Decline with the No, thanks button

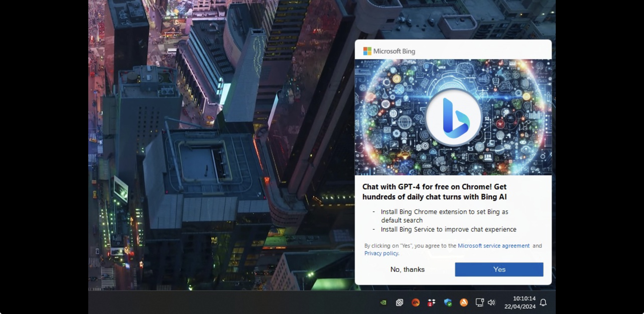407,269
